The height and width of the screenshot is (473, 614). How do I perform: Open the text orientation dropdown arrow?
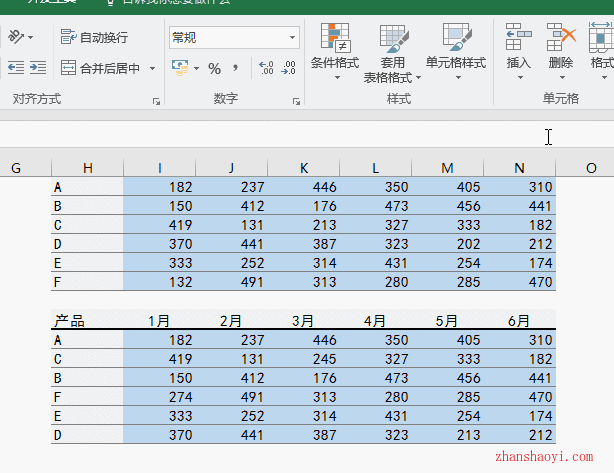(x=31, y=38)
